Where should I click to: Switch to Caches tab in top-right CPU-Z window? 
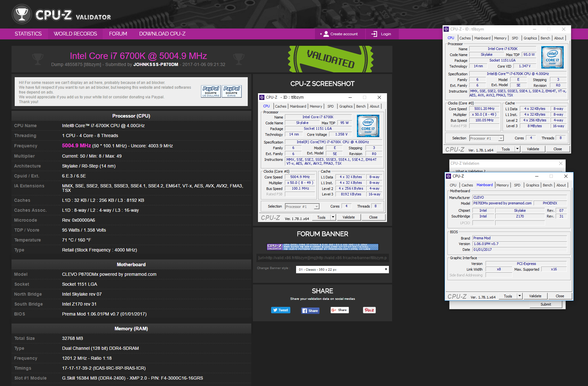pos(465,38)
